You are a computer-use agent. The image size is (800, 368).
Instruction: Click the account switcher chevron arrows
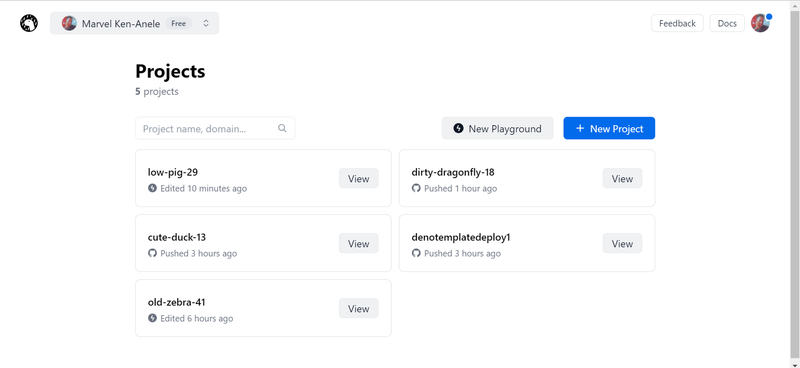click(206, 23)
